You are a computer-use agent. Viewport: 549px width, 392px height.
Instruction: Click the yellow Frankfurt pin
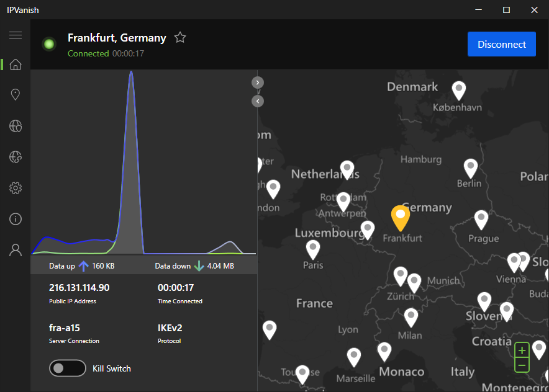point(400,218)
